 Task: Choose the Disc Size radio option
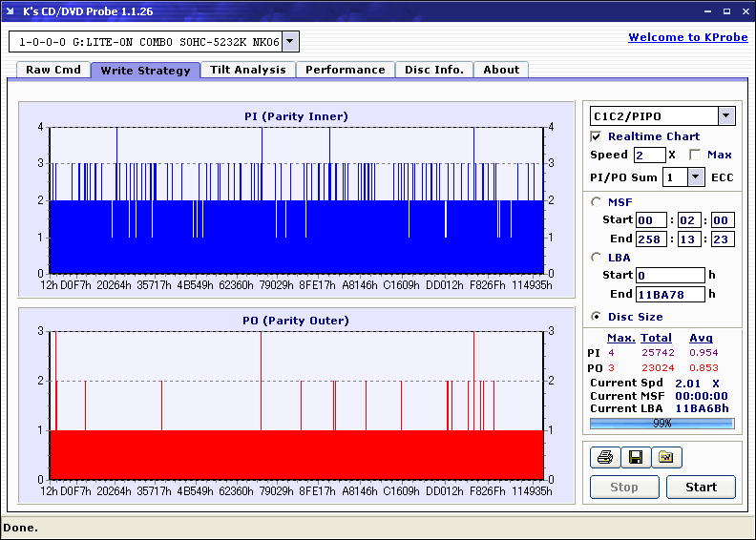click(597, 317)
